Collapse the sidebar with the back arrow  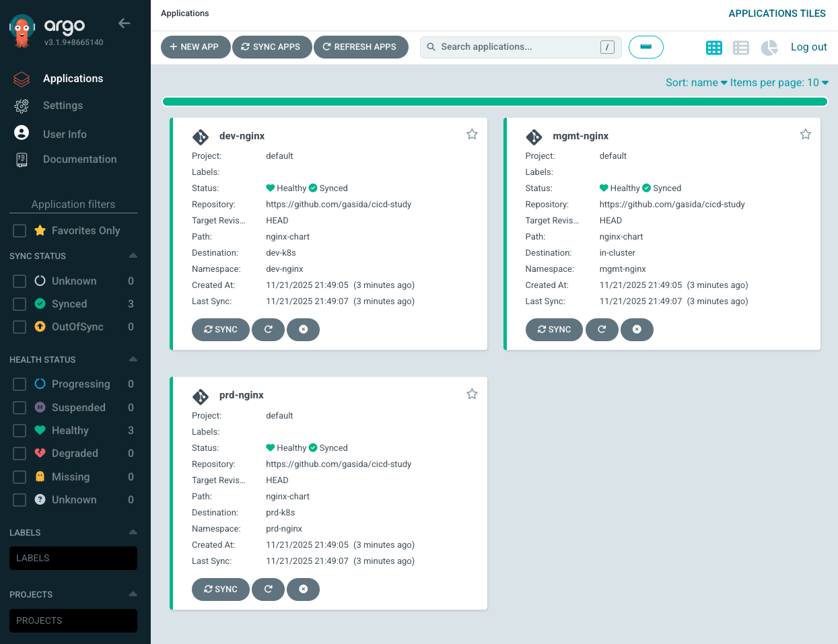(x=124, y=23)
